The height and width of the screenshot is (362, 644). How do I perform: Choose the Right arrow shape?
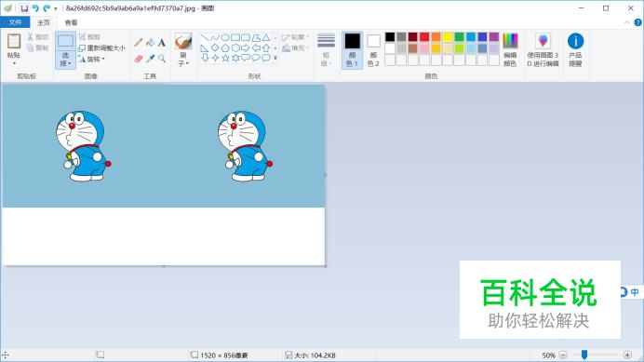[x=246, y=48]
